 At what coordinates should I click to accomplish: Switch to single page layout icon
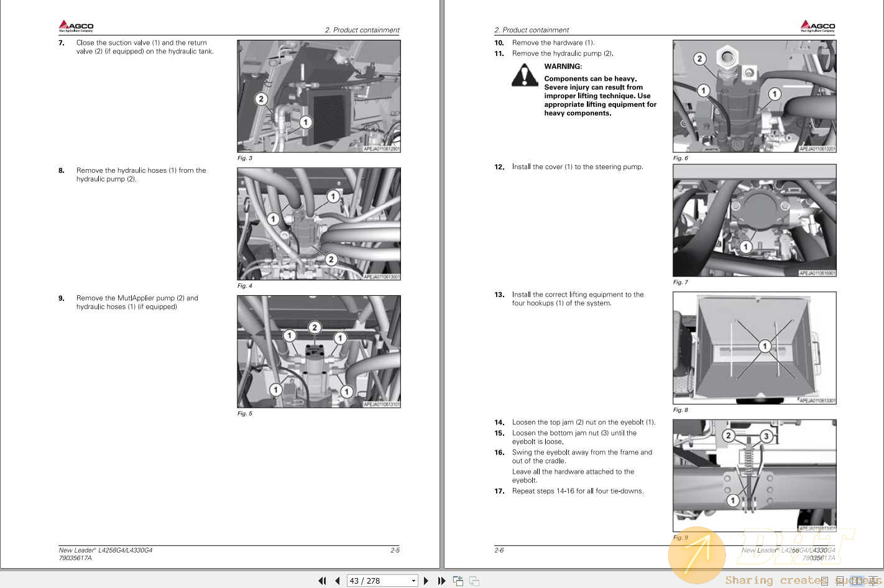point(824,581)
